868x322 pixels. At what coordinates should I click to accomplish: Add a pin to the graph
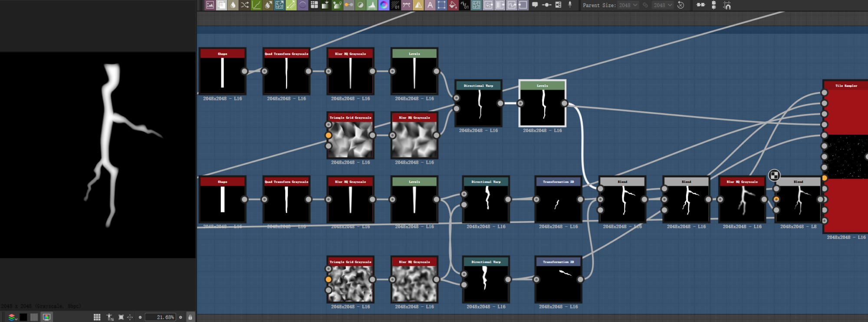(x=570, y=5)
